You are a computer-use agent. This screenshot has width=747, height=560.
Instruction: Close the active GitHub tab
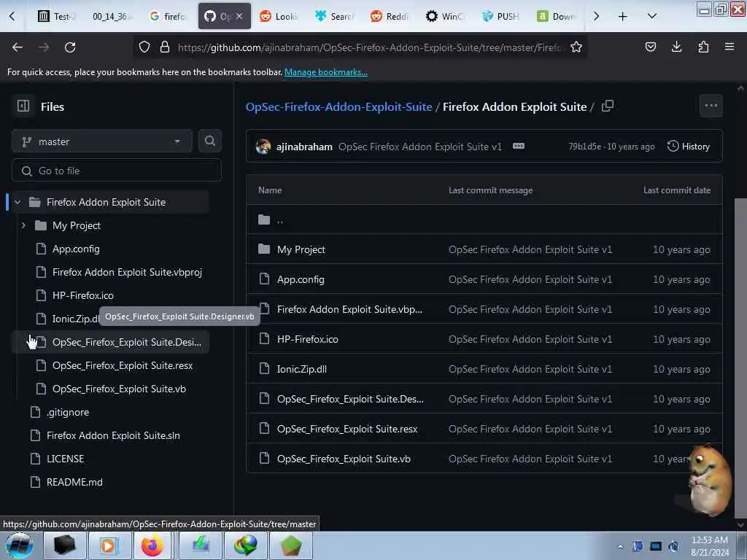239,16
